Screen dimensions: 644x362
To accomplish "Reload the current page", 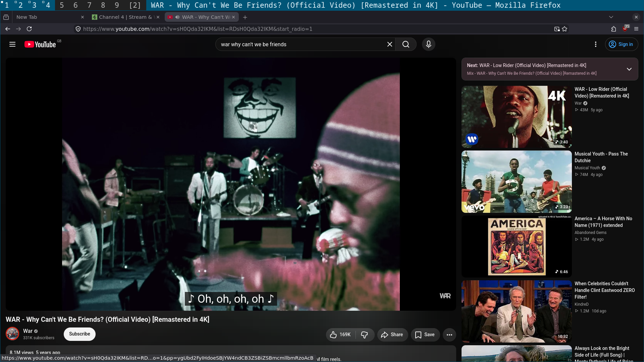I will (x=29, y=29).
